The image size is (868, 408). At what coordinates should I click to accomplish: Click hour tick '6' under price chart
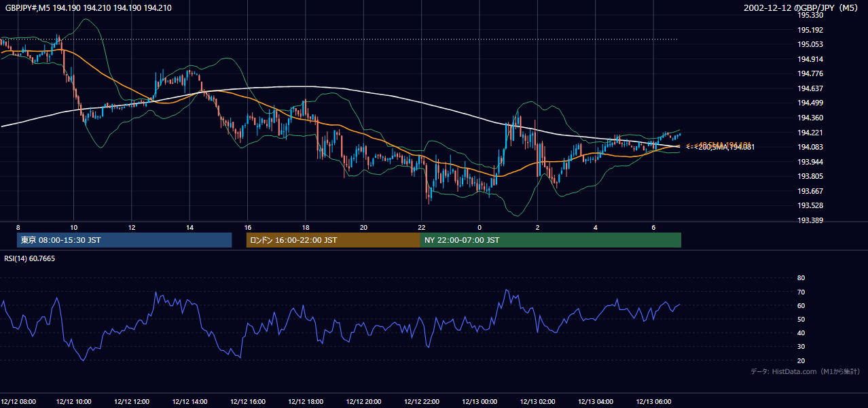[x=653, y=228]
